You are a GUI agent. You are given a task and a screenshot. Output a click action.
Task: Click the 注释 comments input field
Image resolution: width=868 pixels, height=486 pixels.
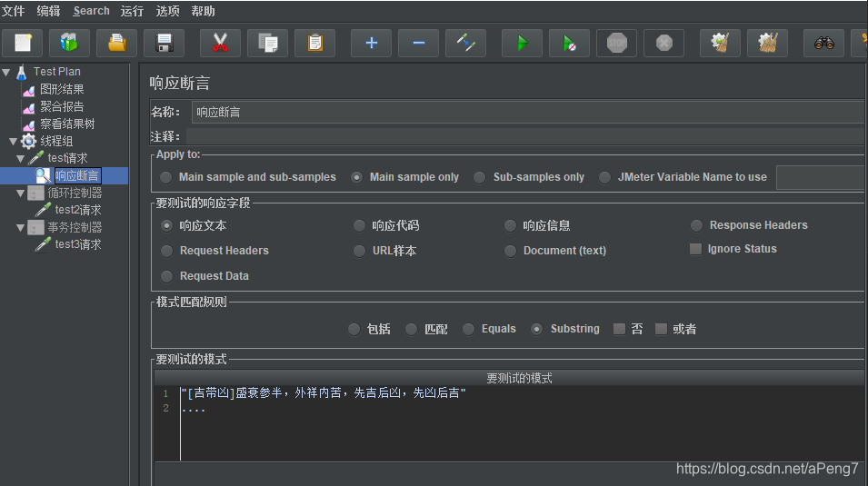[x=526, y=137]
